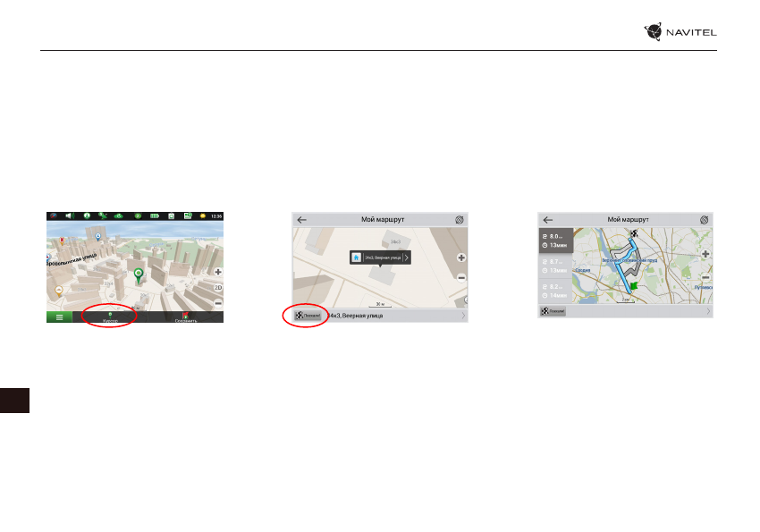Open chevron at end of Веерная улица bar
760x532 pixels.
[462, 316]
